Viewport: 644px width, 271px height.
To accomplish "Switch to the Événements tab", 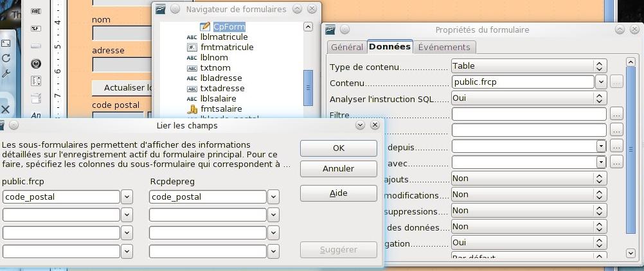I will pos(444,48).
